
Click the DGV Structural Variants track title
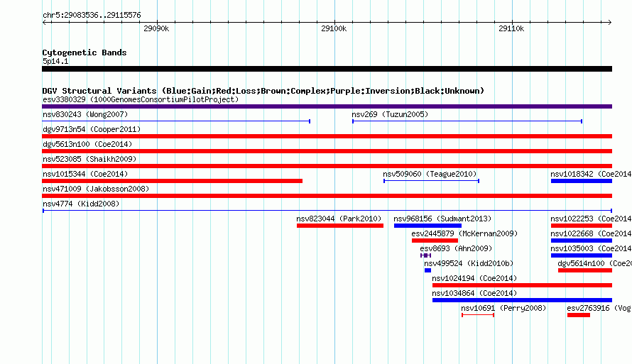[263, 91]
